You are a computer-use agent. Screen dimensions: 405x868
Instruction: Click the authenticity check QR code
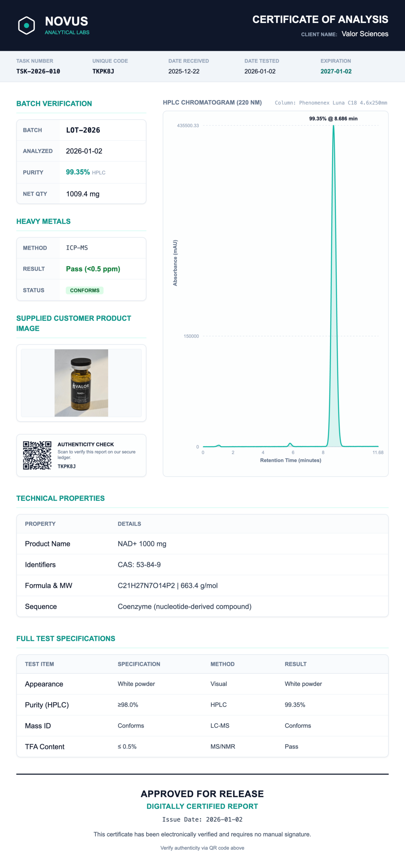37,455
